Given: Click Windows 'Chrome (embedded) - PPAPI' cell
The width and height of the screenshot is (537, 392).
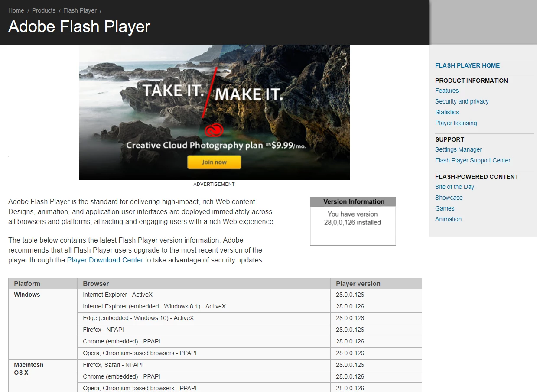Looking at the screenshot, I should pos(204,342).
